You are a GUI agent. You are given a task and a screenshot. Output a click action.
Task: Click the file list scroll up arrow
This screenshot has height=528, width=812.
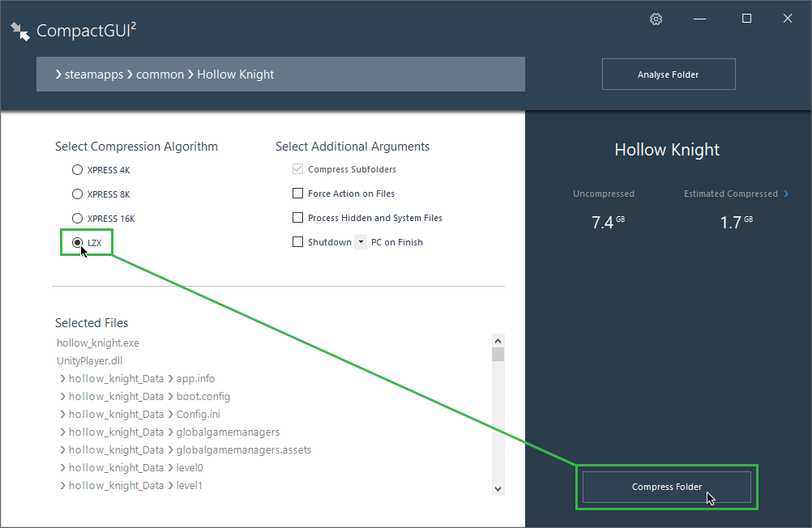tap(498, 341)
